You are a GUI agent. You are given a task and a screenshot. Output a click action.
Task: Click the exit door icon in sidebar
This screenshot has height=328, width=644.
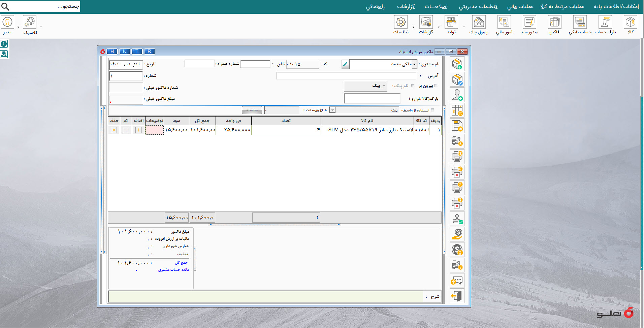pyautogui.click(x=457, y=296)
